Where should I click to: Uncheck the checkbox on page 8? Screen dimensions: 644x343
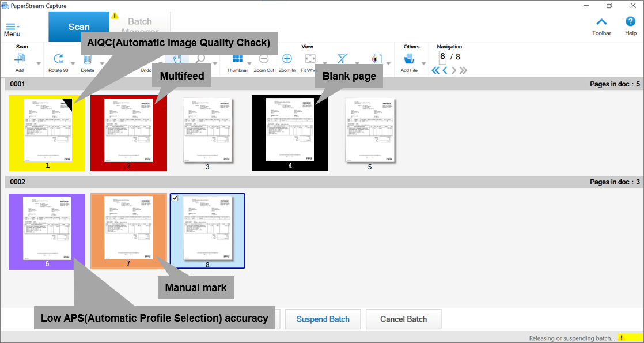(x=175, y=198)
